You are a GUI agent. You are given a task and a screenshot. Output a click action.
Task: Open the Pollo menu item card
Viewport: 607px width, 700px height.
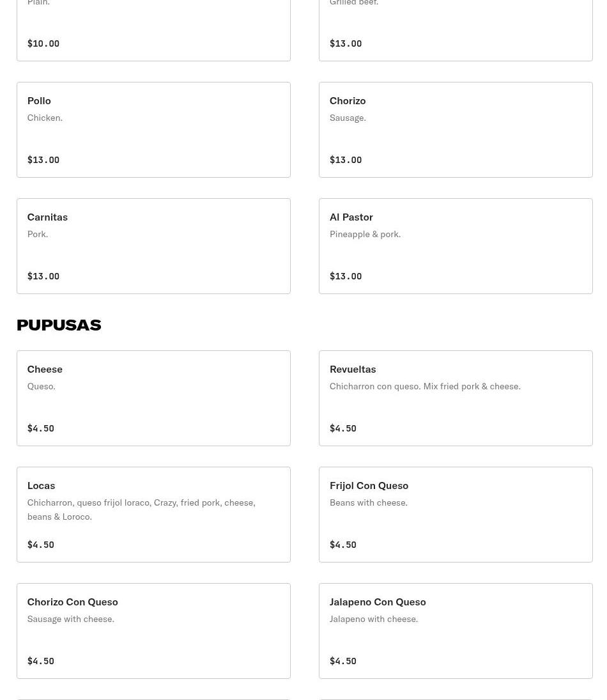[153, 130]
